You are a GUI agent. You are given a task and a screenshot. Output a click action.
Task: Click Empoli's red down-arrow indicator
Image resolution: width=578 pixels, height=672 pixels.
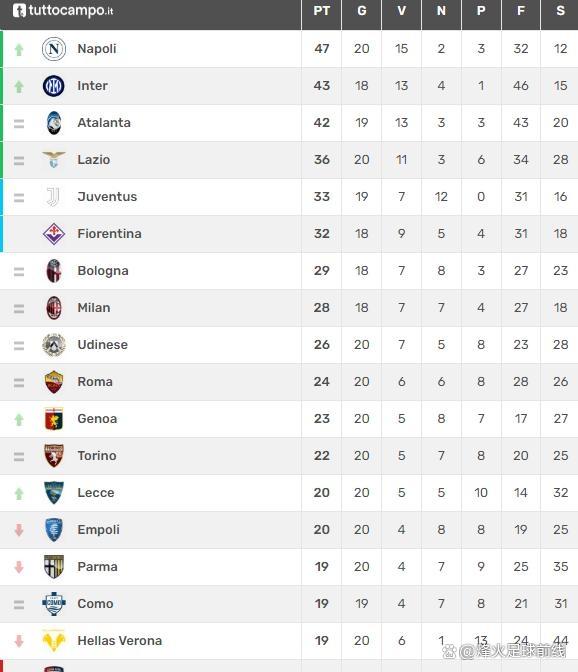point(19,530)
